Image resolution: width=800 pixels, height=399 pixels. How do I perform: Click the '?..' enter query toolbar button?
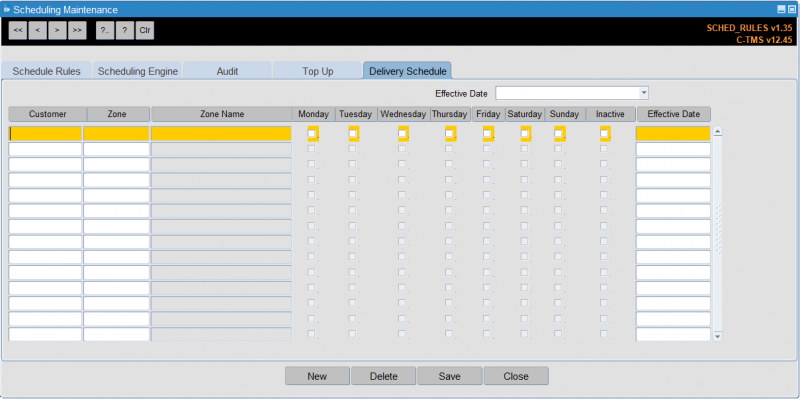[x=105, y=31]
